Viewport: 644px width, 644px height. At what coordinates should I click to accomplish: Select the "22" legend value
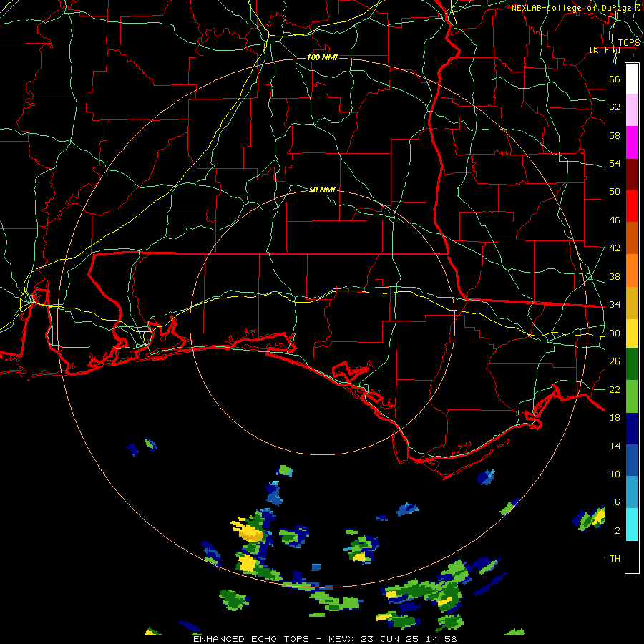(x=615, y=389)
